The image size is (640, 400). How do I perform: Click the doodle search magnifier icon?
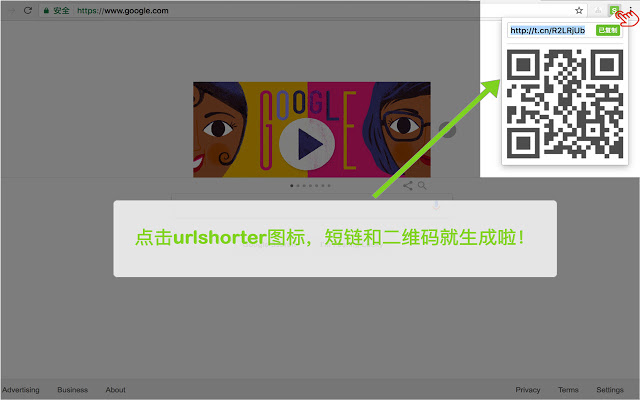pos(422,186)
